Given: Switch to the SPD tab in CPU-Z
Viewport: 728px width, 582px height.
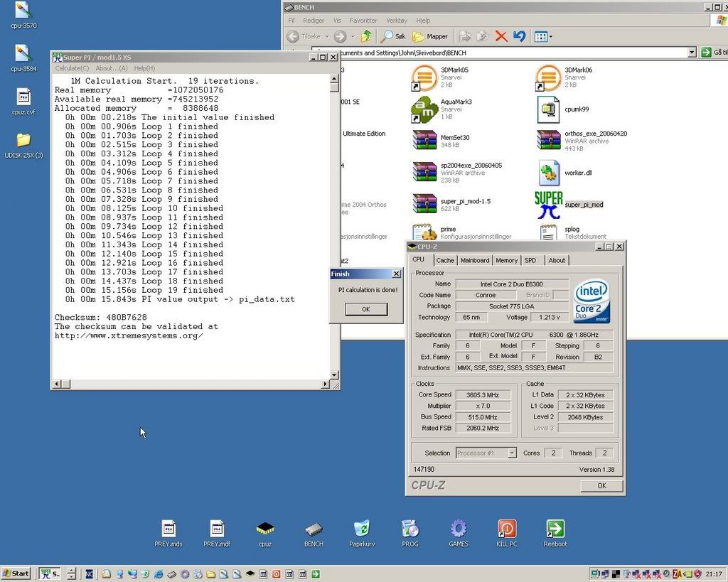Looking at the screenshot, I should (530, 260).
